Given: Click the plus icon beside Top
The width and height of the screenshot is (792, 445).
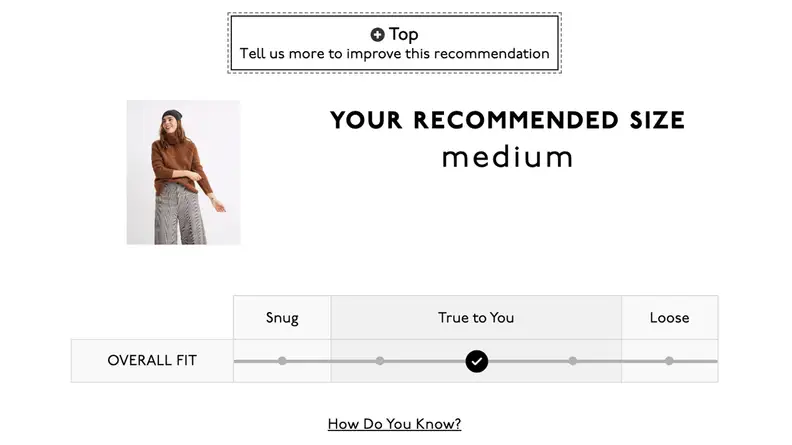Looking at the screenshot, I should [377, 34].
